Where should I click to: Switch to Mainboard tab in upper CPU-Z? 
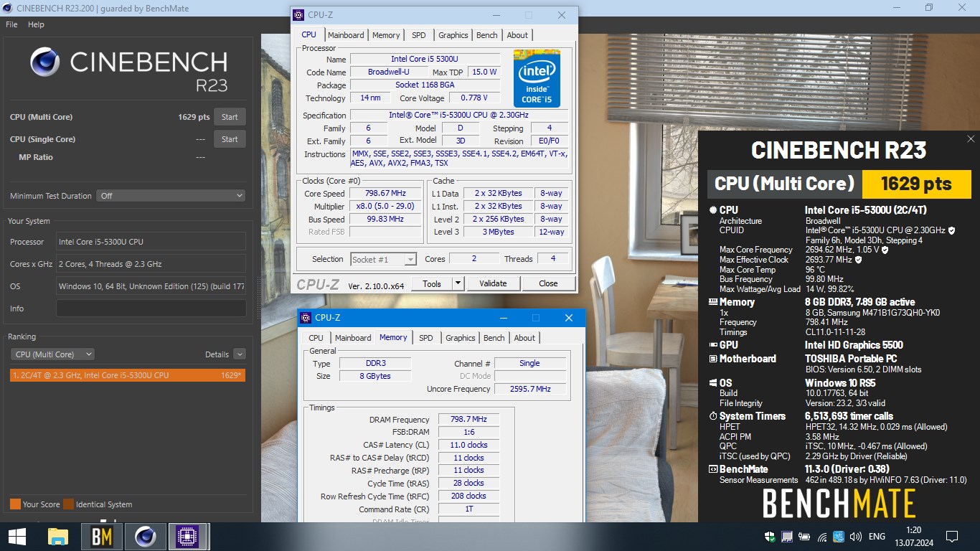(346, 35)
